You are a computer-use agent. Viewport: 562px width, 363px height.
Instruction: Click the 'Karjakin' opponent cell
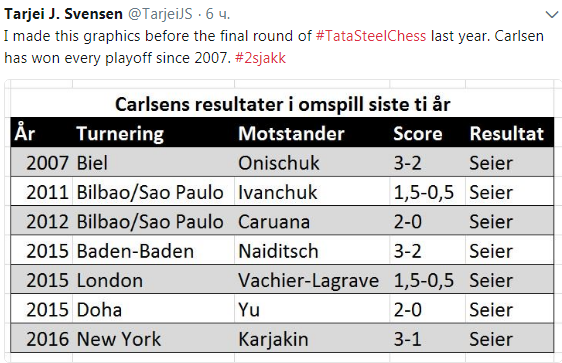coord(273,340)
